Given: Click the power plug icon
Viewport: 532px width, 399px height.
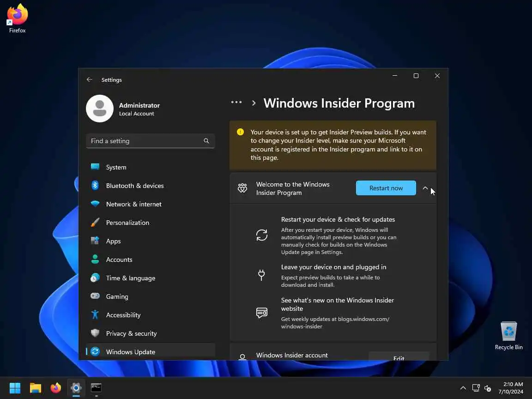Looking at the screenshot, I should (261, 275).
